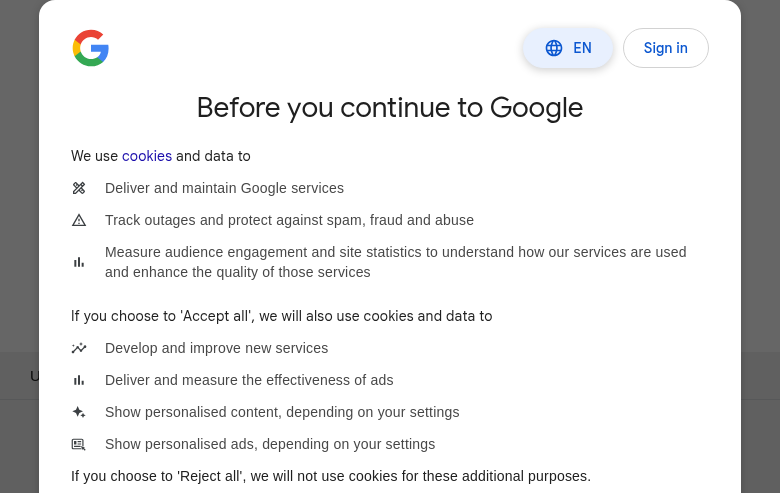
Task: Click the bar chart icon beside effectiveness of ads
Action: pos(79,380)
